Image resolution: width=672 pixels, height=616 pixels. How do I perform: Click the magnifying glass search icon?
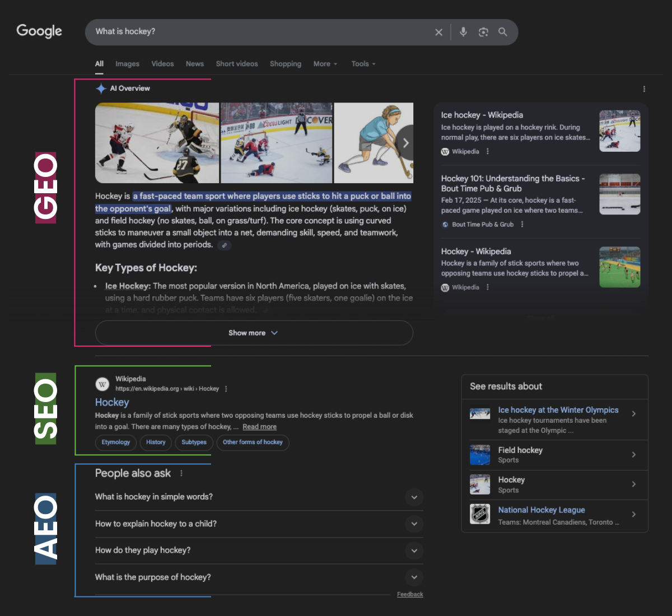click(x=503, y=32)
